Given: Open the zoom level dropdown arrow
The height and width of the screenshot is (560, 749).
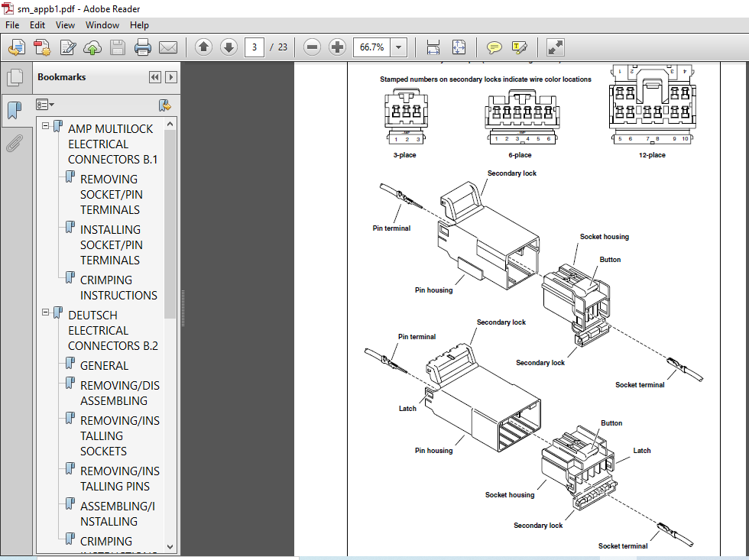Looking at the screenshot, I should tap(398, 47).
